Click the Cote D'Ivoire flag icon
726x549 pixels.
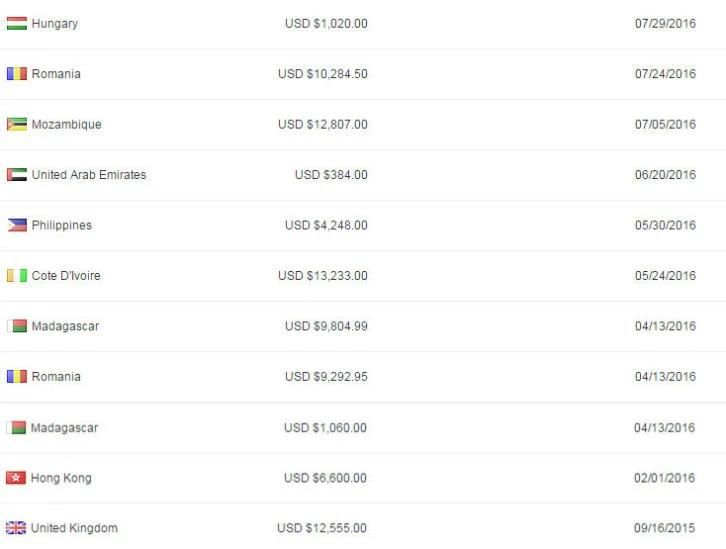17,275
